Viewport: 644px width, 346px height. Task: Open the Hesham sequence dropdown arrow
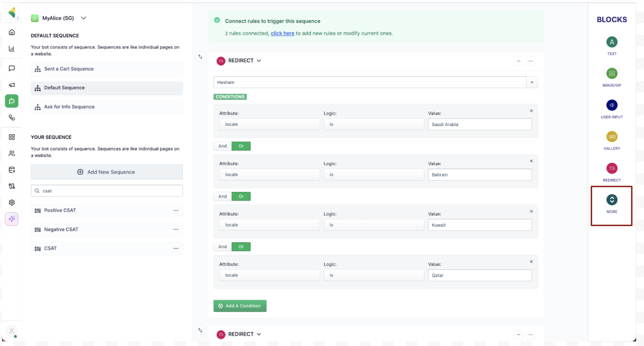tap(532, 82)
